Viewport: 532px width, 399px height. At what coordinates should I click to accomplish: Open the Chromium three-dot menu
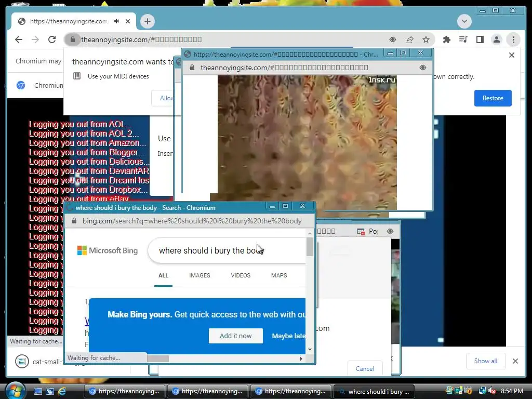tap(513, 39)
